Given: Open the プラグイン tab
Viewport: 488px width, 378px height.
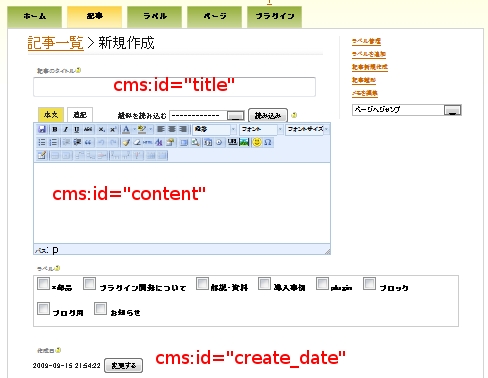Looking at the screenshot, I should [x=275, y=17].
